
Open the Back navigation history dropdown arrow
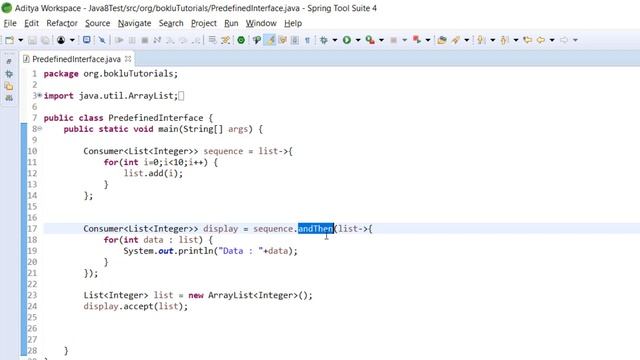(552, 40)
